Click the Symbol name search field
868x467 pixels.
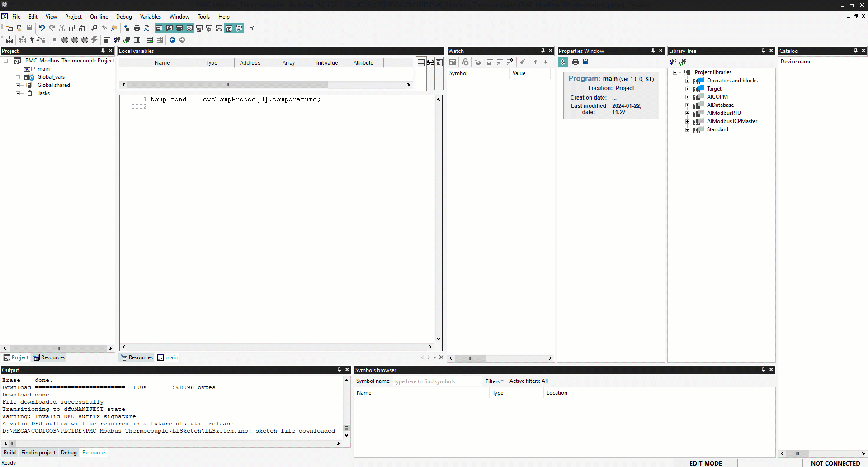[x=436, y=381]
